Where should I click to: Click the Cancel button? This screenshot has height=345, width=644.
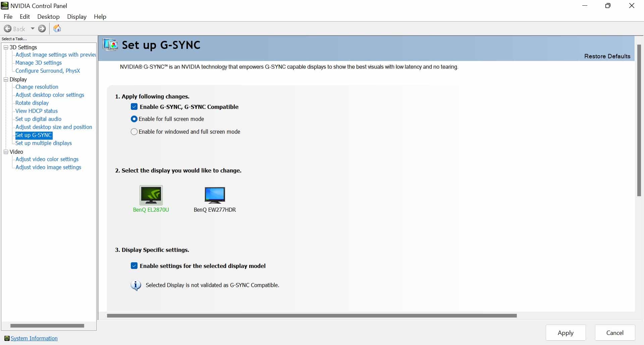615,333
